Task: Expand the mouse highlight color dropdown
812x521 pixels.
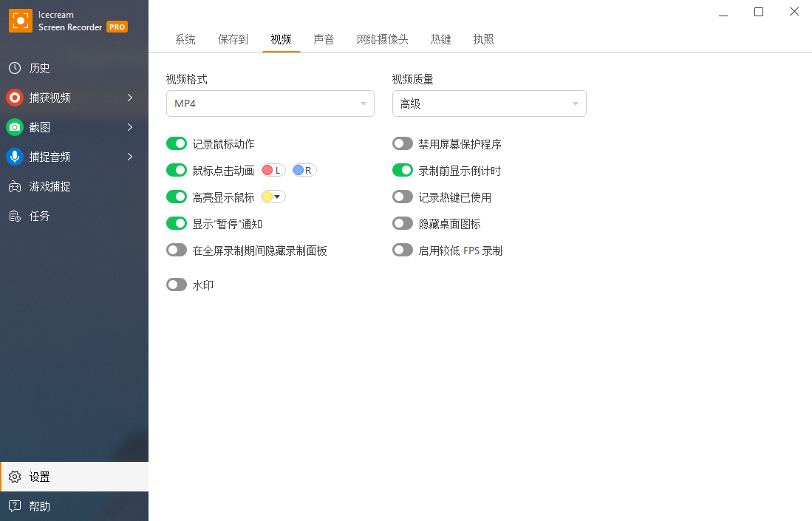Action: coord(279,197)
